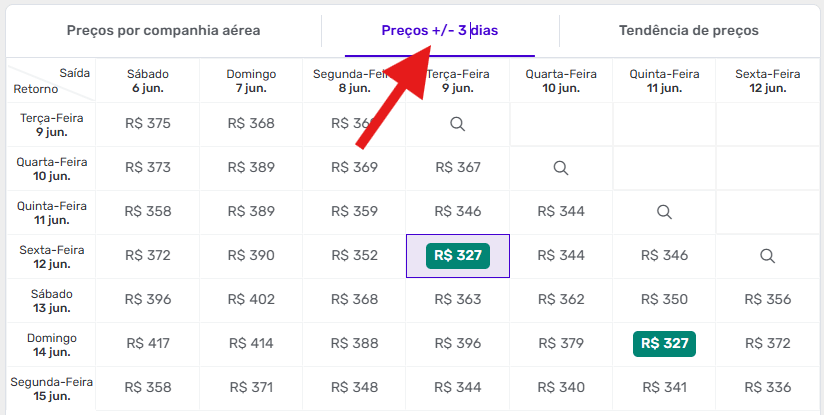Click search icon in Quarta-Feira 10 jun. return row
The height and width of the screenshot is (415, 824).
click(561, 168)
